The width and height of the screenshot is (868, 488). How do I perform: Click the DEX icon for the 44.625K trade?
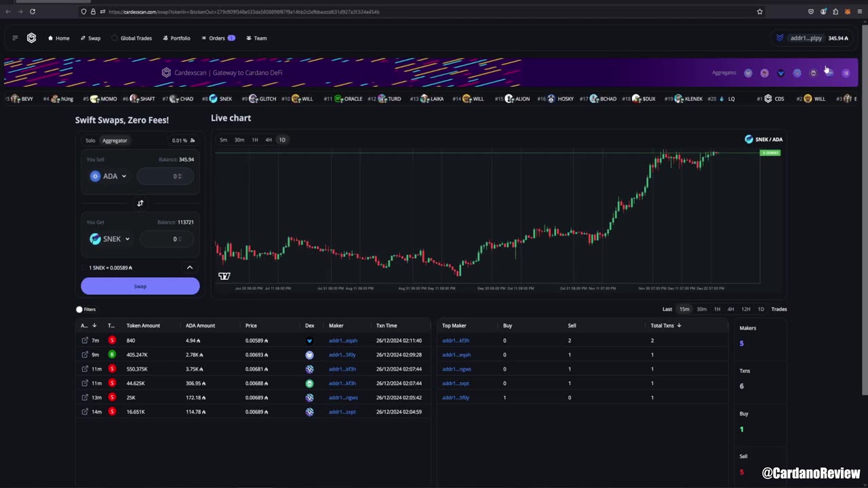pos(309,383)
